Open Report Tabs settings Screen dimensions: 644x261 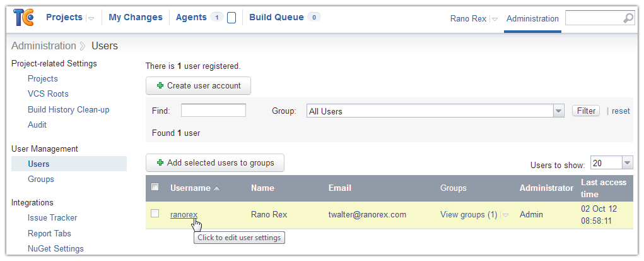pos(49,233)
